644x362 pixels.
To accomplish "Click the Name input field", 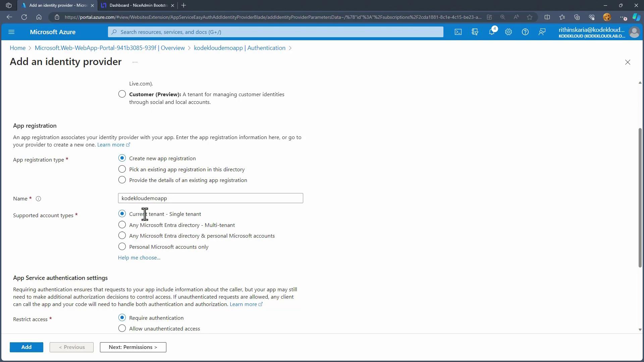I will coord(210,198).
